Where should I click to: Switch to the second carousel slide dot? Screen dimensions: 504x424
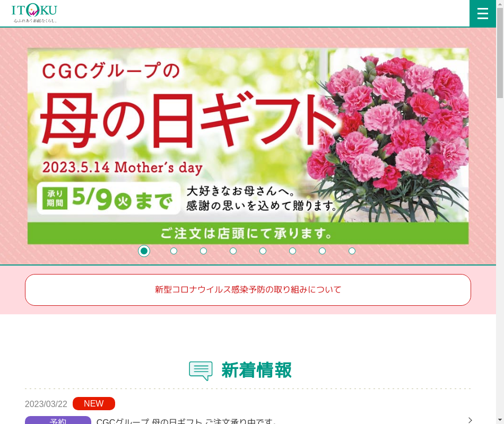point(173,251)
